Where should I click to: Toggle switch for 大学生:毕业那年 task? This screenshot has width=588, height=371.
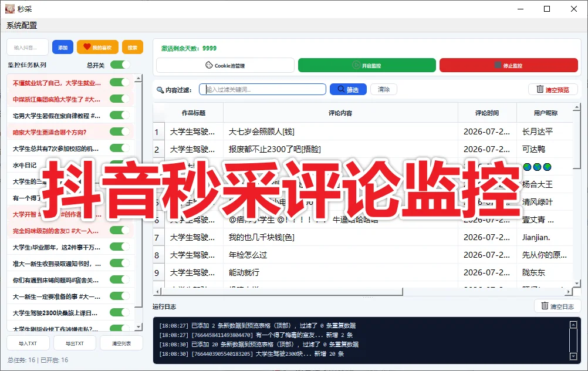120,247
